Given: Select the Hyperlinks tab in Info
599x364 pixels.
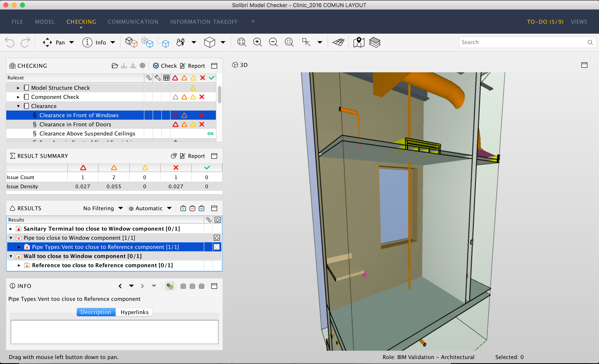Looking at the screenshot, I should tap(134, 312).
